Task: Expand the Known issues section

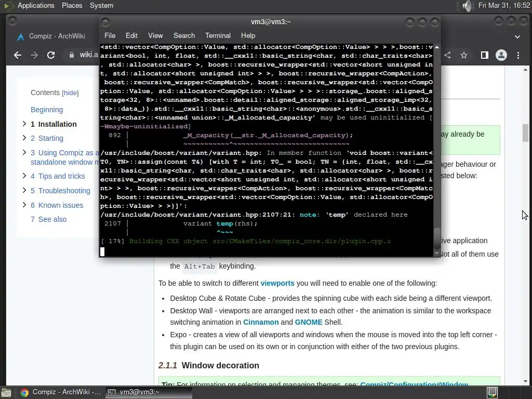Action: click(x=24, y=205)
